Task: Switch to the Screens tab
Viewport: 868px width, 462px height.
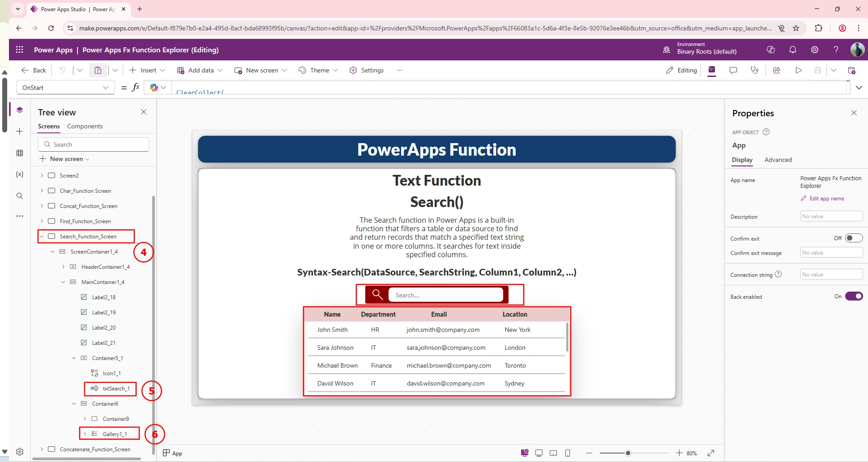Action: pos(49,126)
